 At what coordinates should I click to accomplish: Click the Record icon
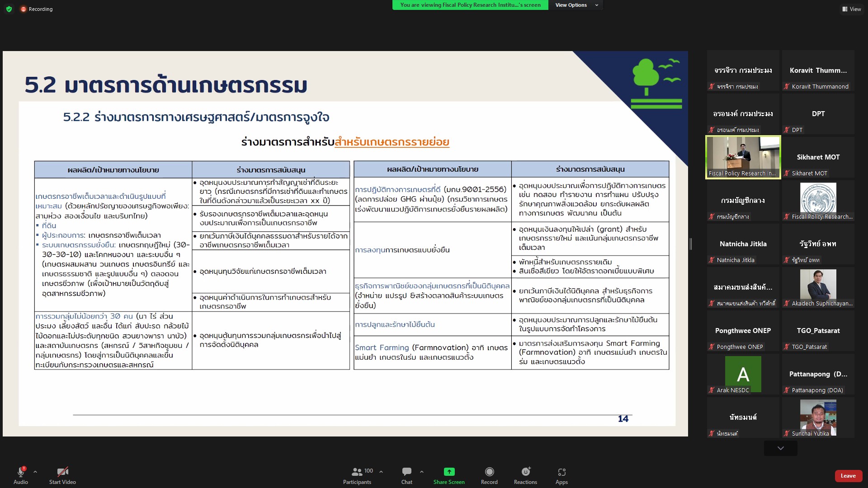coord(489,472)
